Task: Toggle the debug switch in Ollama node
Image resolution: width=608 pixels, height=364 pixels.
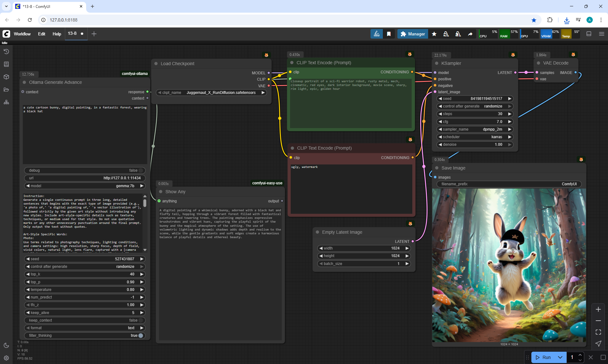Action: pos(141,170)
